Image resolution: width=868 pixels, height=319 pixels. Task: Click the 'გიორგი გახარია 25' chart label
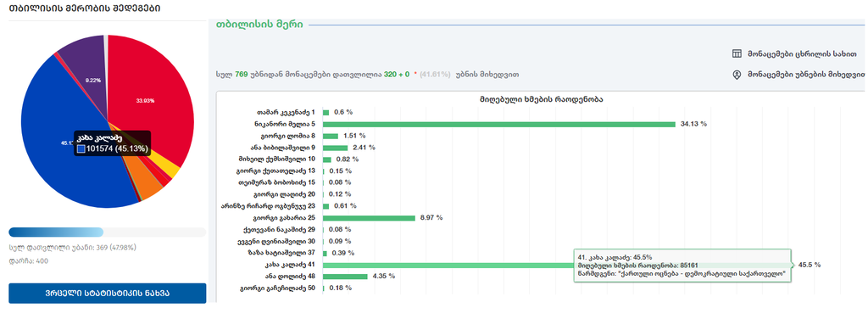(284, 218)
